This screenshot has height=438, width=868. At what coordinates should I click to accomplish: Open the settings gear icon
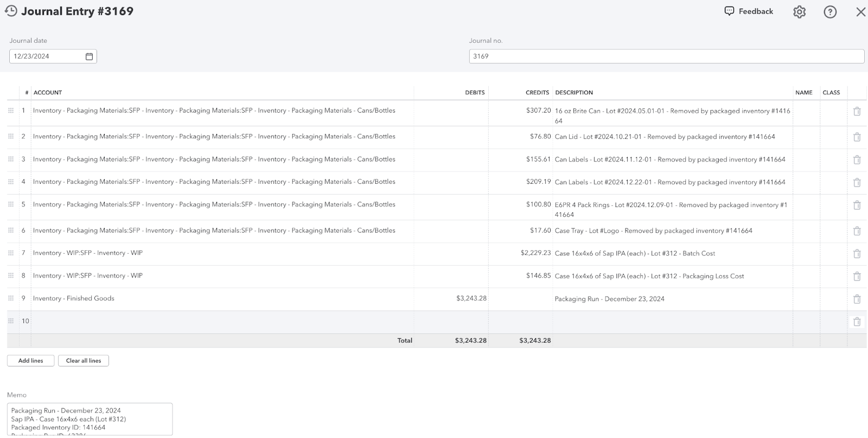799,12
